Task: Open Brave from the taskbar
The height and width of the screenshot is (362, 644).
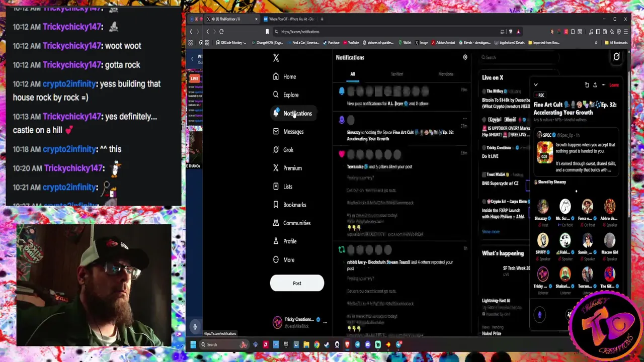Action: (347, 344)
